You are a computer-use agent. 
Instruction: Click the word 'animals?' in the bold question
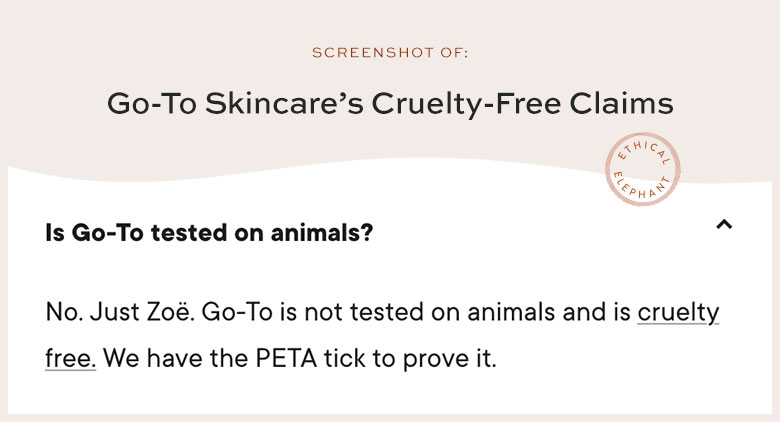tap(321, 232)
